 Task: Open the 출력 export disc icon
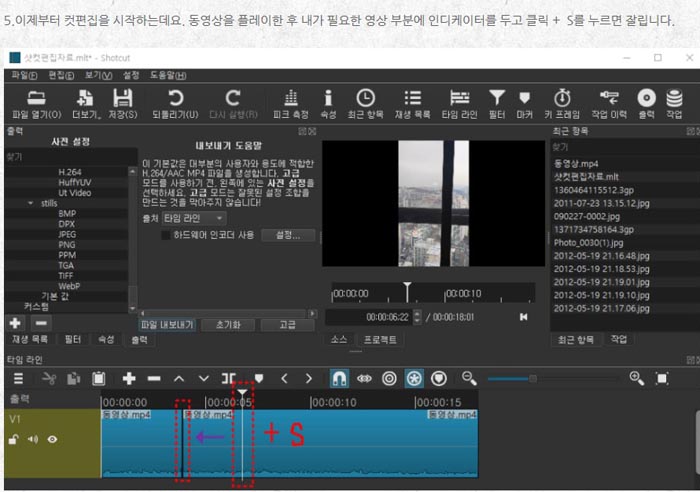[646, 104]
